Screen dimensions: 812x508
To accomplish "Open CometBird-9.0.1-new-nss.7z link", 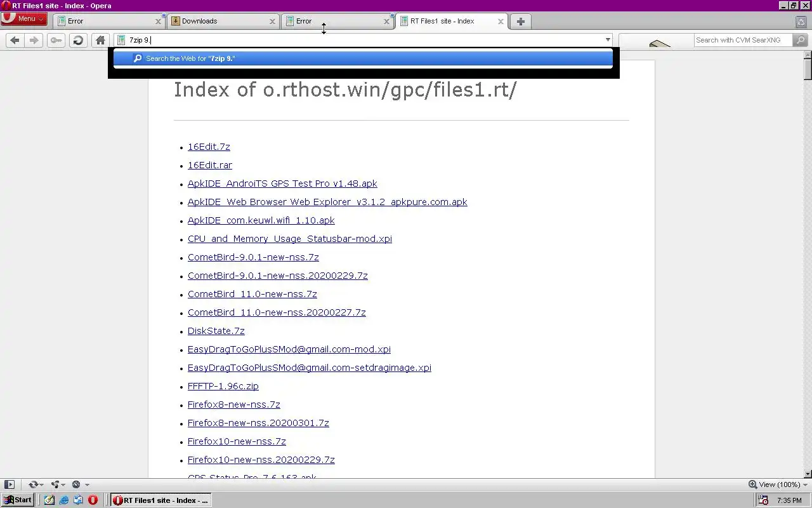I will pyautogui.click(x=253, y=257).
